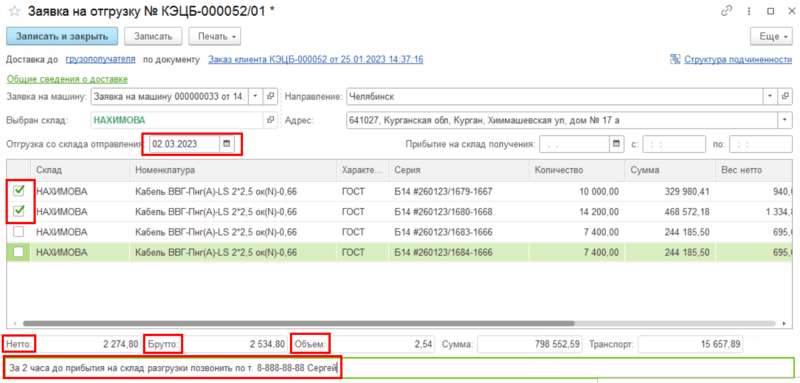Viewport: 800px width, 383px height.
Task: Open the Еще menu
Action: pyautogui.click(x=770, y=37)
